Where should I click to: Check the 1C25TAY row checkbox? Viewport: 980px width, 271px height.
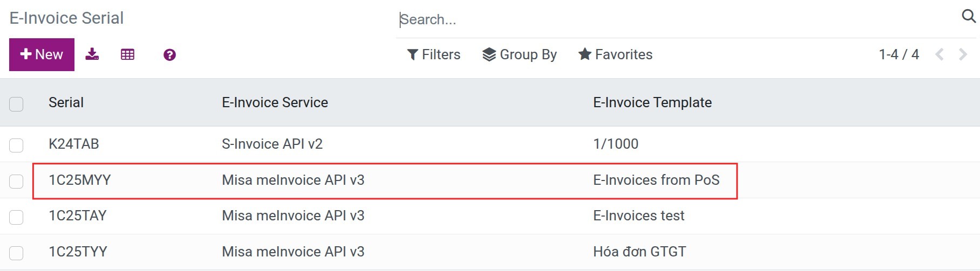[x=16, y=217]
